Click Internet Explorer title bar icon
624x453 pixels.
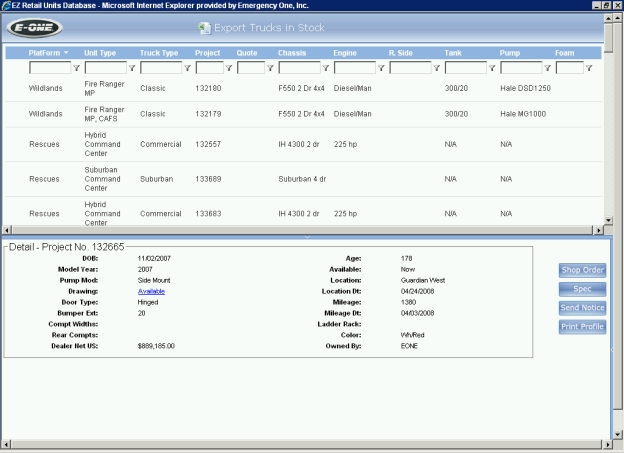(6, 6)
